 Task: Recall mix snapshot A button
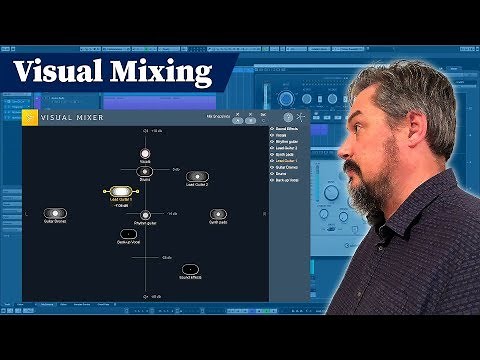click(237, 121)
